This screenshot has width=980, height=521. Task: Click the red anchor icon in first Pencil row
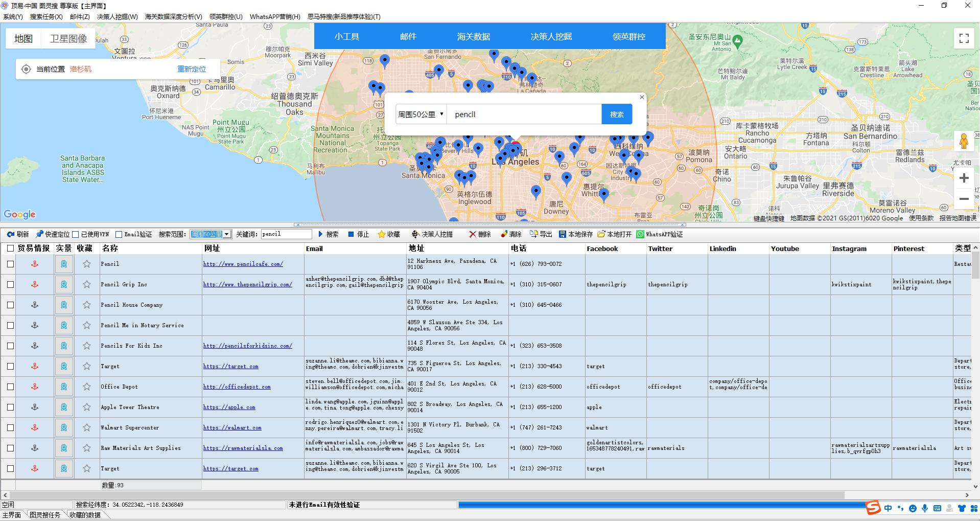click(x=35, y=264)
